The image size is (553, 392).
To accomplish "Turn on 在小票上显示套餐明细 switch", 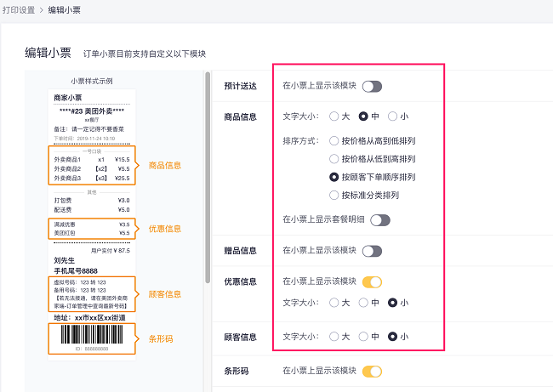I will tap(379, 220).
